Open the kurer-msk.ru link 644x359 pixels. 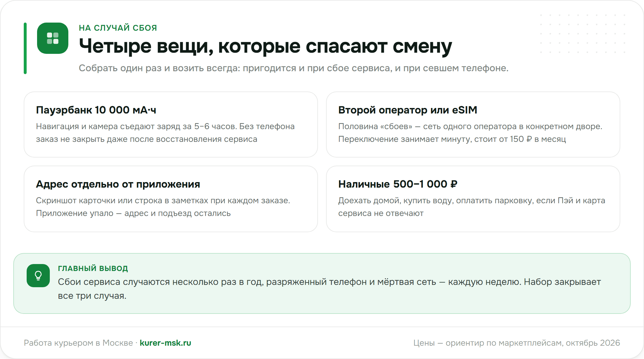pos(165,343)
